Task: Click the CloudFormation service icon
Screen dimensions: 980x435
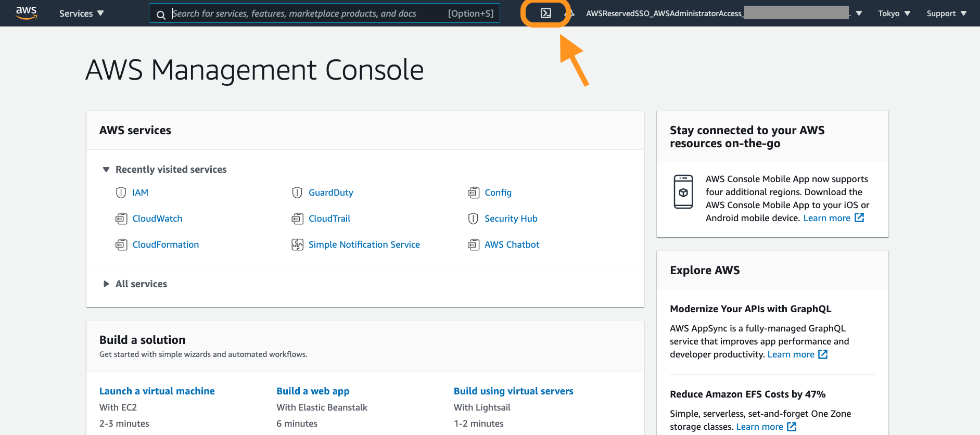Action: (121, 245)
